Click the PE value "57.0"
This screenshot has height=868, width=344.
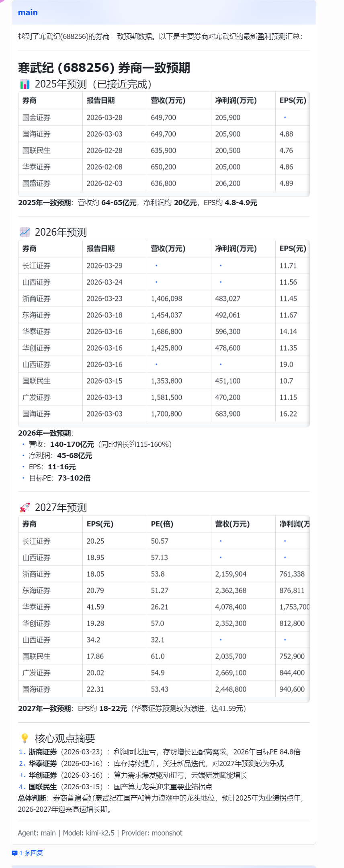pyautogui.click(x=158, y=623)
